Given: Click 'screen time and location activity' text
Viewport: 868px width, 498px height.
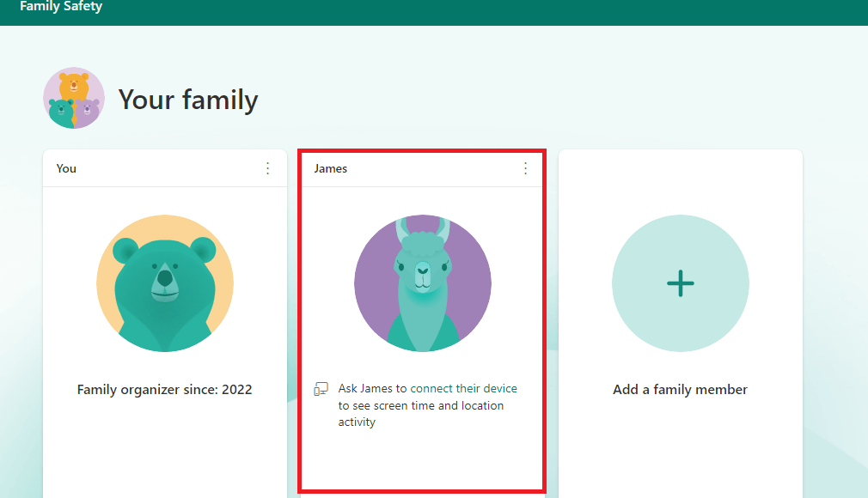Looking at the screenshot, I should 421,414.
